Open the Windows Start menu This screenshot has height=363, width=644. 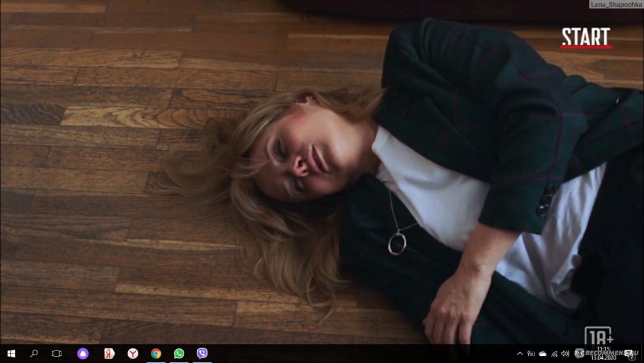[x=11, y=353]
